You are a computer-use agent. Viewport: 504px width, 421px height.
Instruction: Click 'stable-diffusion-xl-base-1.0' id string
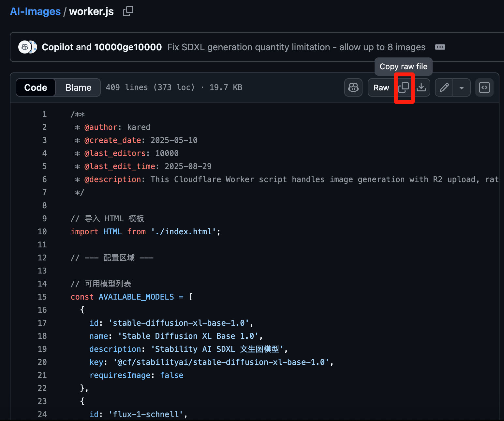[x=179, y=323]
